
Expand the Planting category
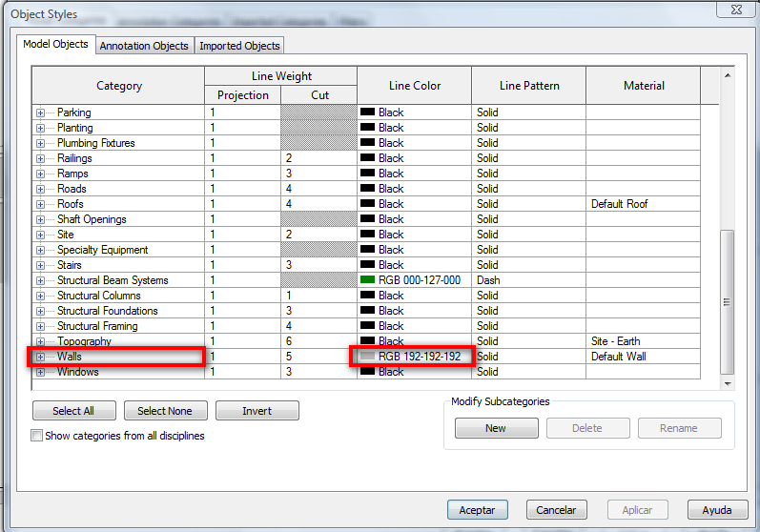[x=40, y=129]
